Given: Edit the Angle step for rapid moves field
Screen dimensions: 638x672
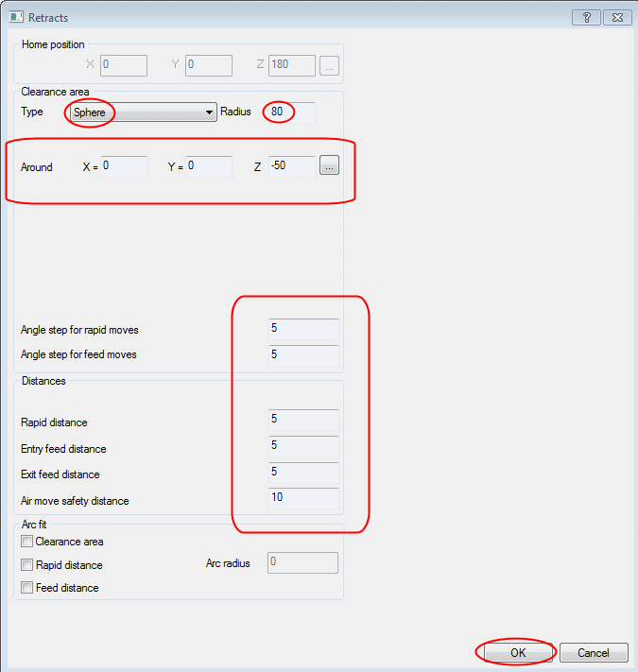Looking at the screenshot, I should tap(303, 330).
